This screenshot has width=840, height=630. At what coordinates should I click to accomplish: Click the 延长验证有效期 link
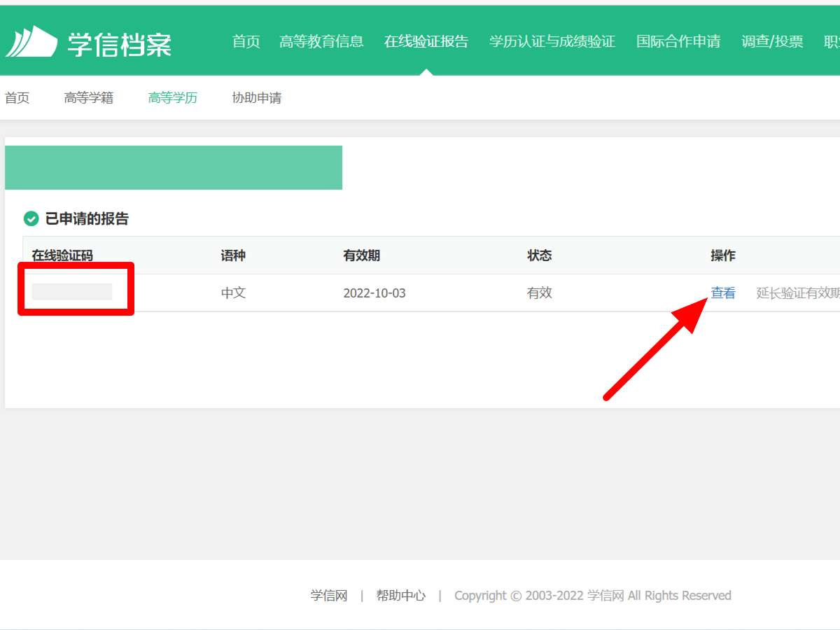click(x=798, y=293)
